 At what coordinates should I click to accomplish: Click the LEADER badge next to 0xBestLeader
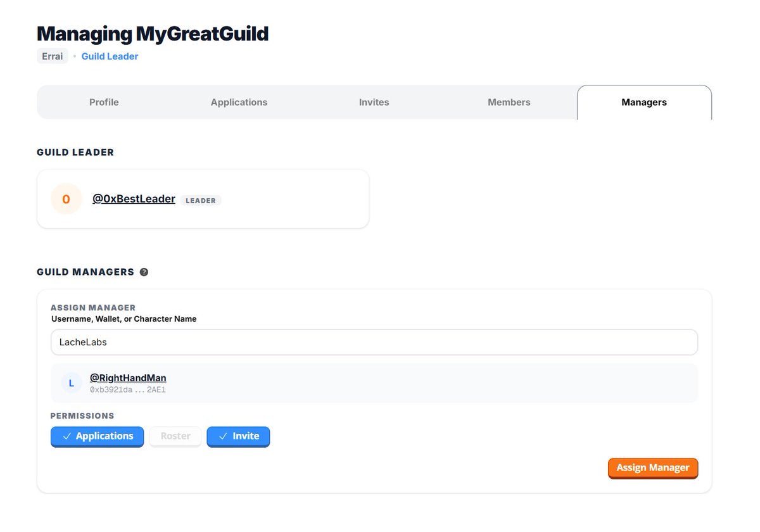pyautogui.click(x=201, y=201)
